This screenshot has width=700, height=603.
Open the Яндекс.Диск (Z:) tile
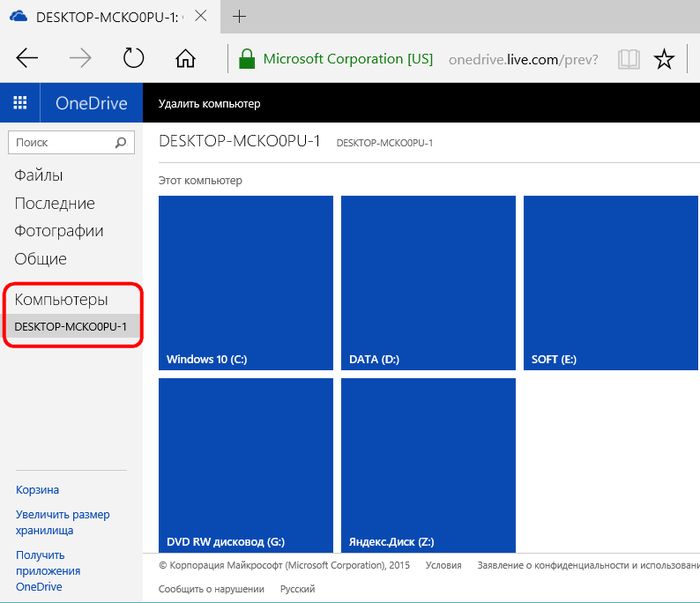tap(428, 465)
